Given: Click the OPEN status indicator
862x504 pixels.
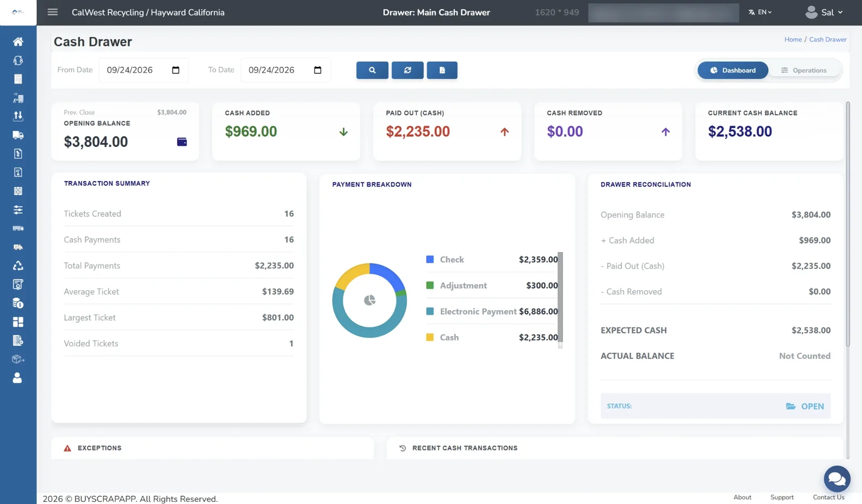Looking at the screenshot, I should (x=805, y=407).
